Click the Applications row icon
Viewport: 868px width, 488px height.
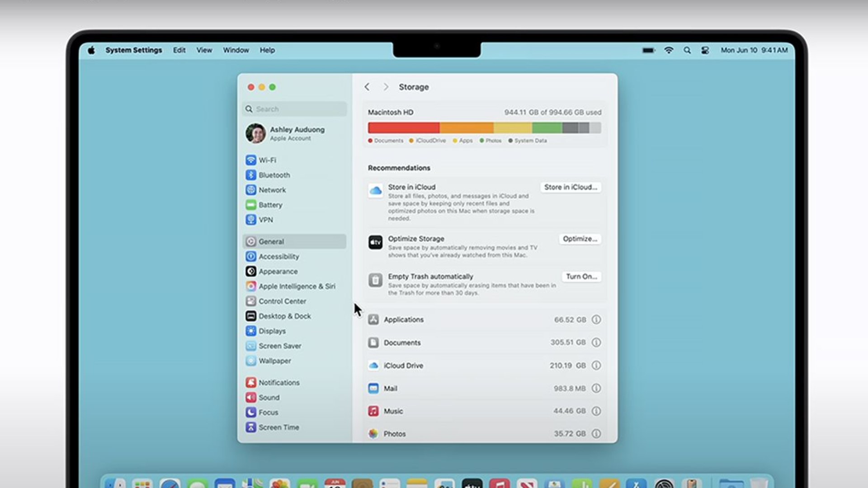click(x=373, y=319)
